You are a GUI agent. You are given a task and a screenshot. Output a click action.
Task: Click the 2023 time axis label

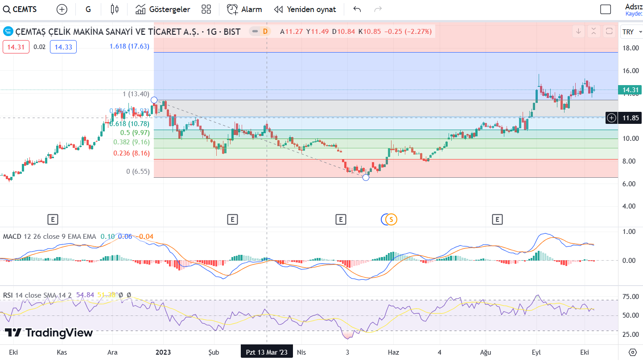163,352
